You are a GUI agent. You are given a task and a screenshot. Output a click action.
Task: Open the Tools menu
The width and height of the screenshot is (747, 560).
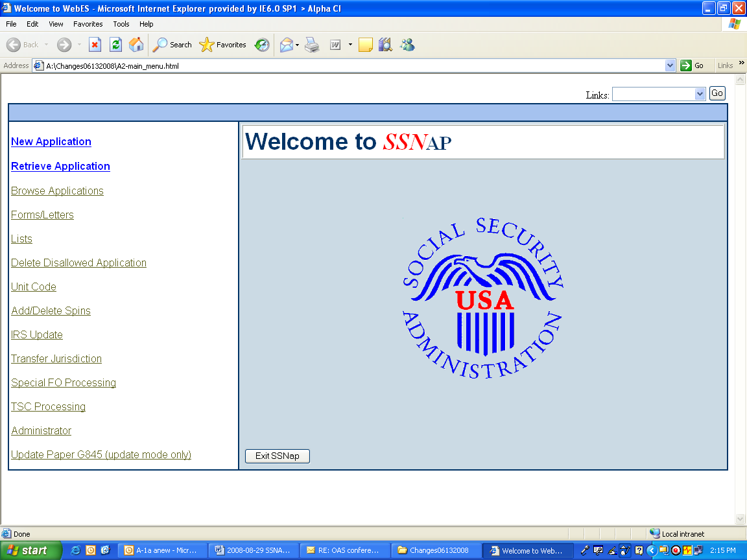[121, 24]
